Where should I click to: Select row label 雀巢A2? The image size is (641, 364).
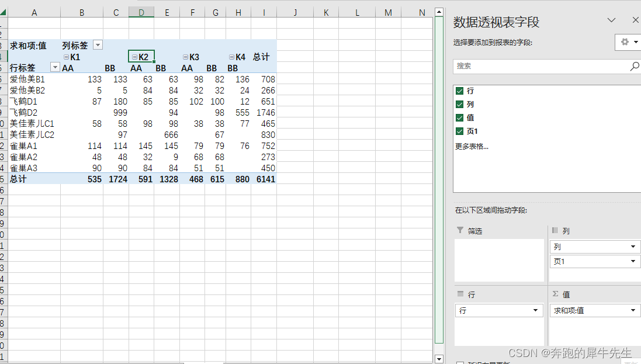[x=34, y=157]
